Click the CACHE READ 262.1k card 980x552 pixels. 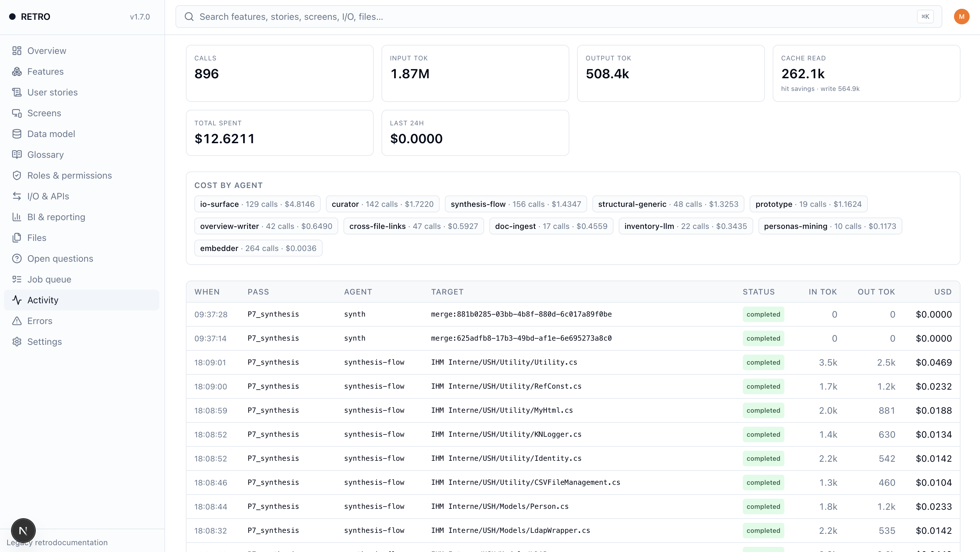866,73
